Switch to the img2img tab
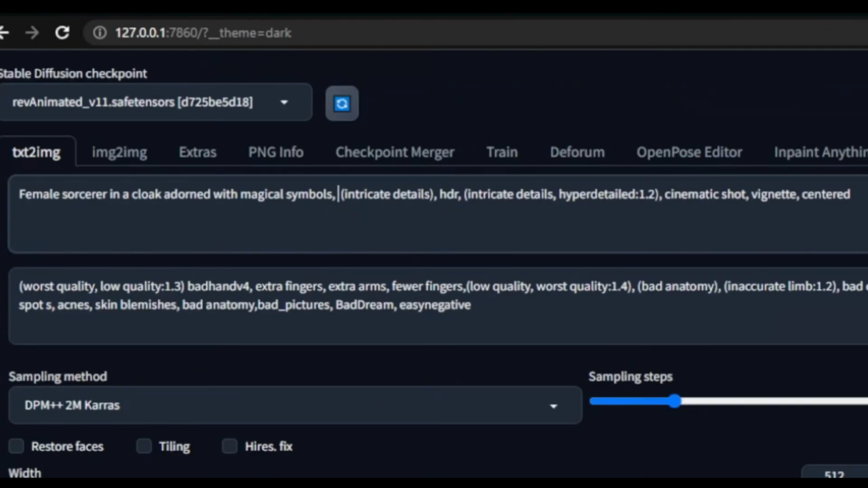This screenshot has height=488, width=868. pyautogui.click(x=120, y=152)
